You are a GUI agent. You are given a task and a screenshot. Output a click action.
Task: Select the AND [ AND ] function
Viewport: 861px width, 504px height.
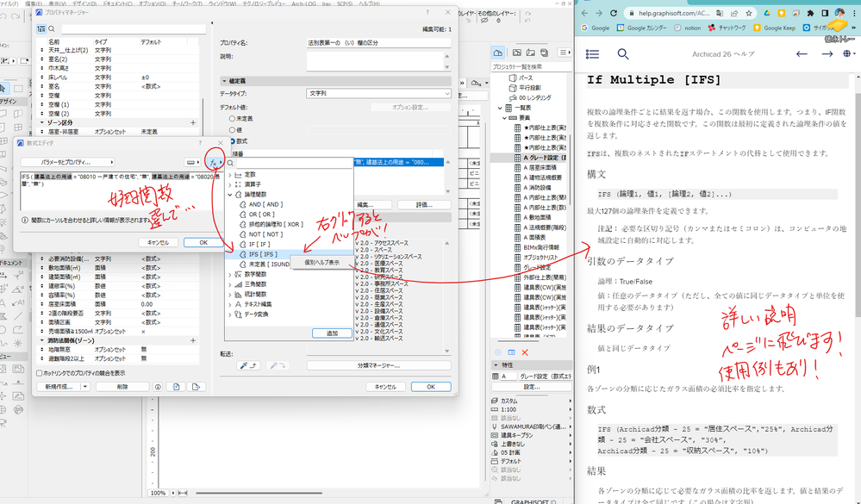tap(265, 204)
